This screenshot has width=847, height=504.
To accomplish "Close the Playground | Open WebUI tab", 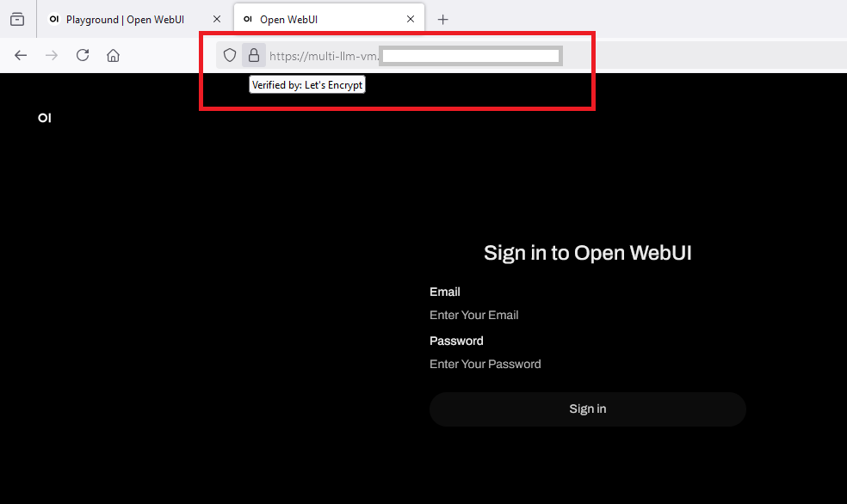I will 217,20.
